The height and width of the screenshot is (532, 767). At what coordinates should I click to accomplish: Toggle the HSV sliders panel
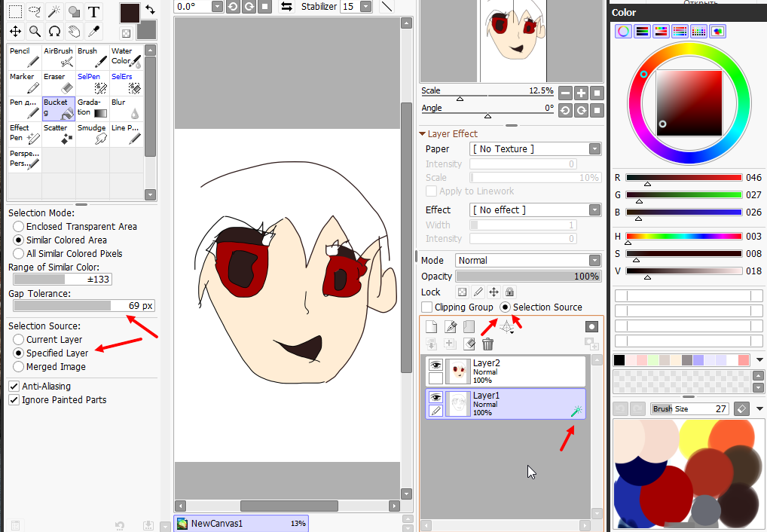[x=661, y=32]
